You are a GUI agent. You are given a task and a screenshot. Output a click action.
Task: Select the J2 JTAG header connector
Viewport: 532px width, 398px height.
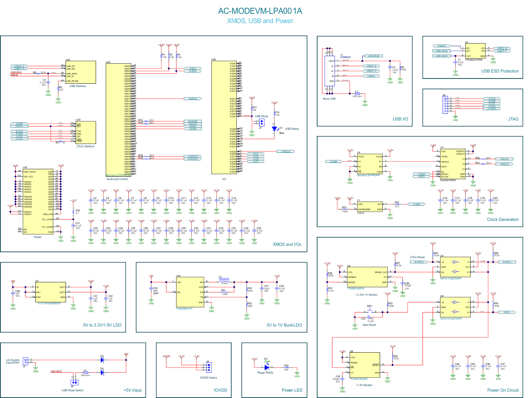pos(445,105)
